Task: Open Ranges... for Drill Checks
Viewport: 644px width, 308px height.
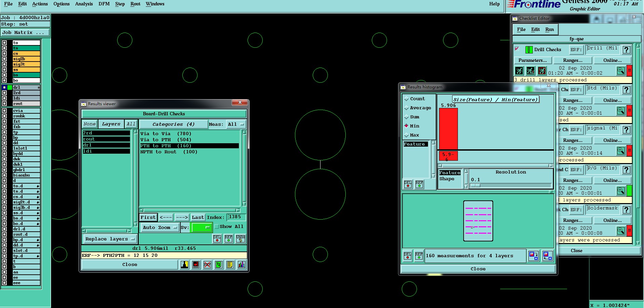Action: point(573,61)
